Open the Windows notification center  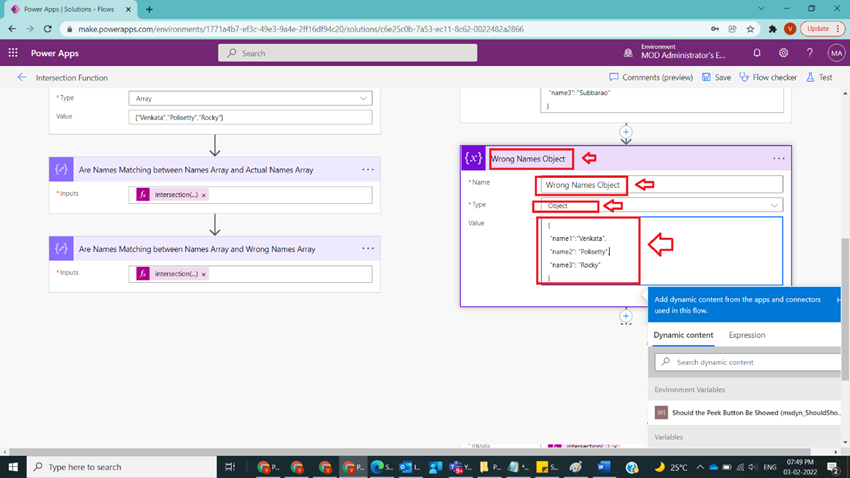coord(833,467)
